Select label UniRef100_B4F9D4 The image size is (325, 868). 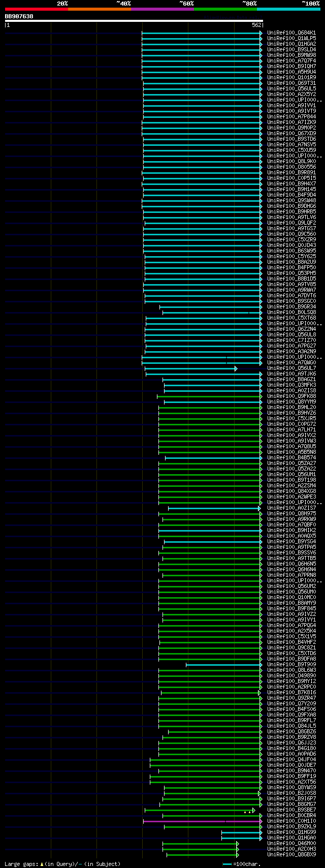click(x=291, y=195)
